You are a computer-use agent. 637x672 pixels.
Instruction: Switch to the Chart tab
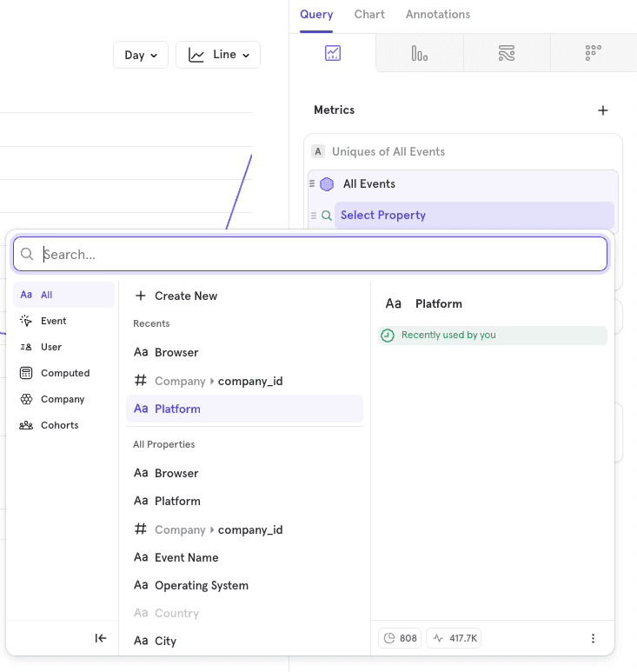(x=369, y=15)
